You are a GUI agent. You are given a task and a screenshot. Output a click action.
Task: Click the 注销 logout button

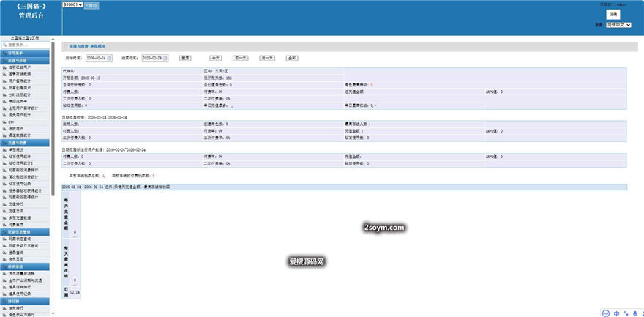pos(613,14)
